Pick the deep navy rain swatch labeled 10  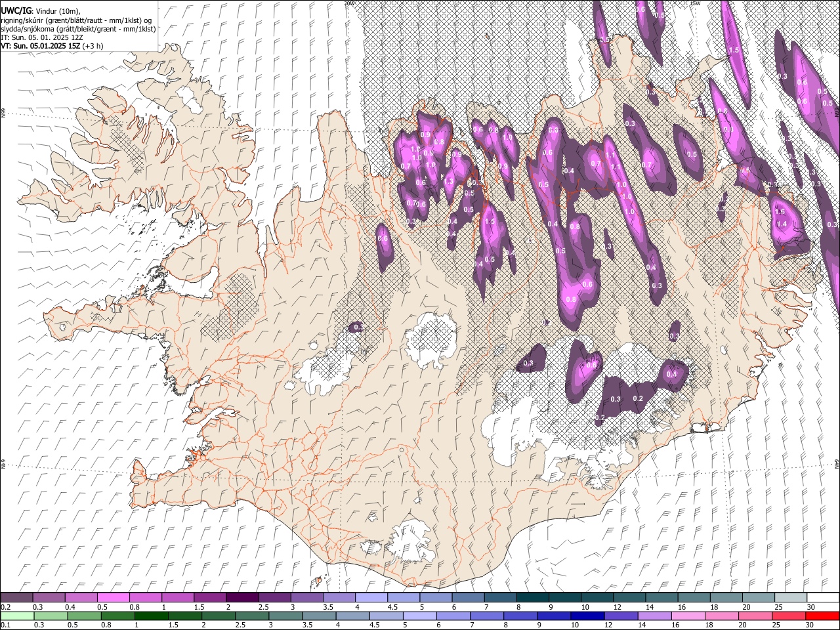[x=588, y=616]
